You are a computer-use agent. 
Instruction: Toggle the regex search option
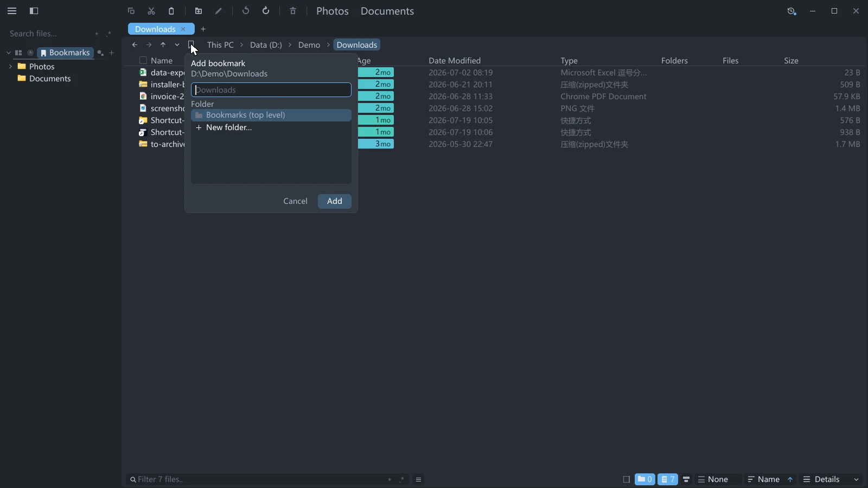pos(109,34)
